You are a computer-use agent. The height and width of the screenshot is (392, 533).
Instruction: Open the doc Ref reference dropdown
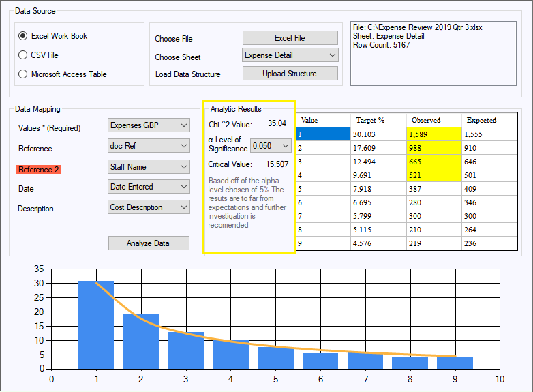point(149,146)
